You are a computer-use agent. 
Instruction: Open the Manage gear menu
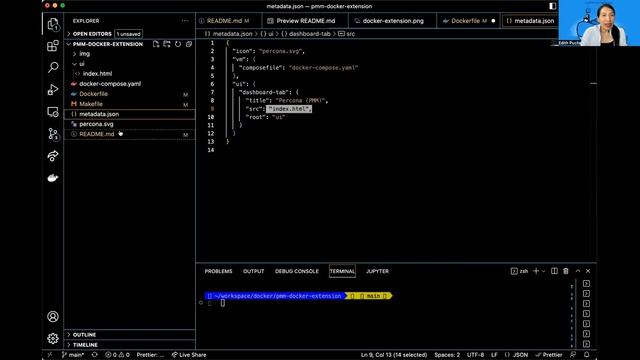pyautogui.click(x=53, y=338)
